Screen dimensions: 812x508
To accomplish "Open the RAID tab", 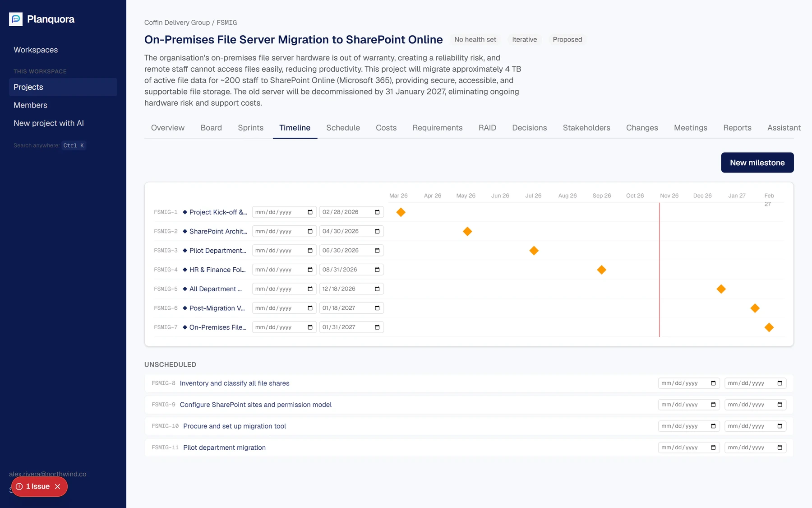I will (487, 128).
